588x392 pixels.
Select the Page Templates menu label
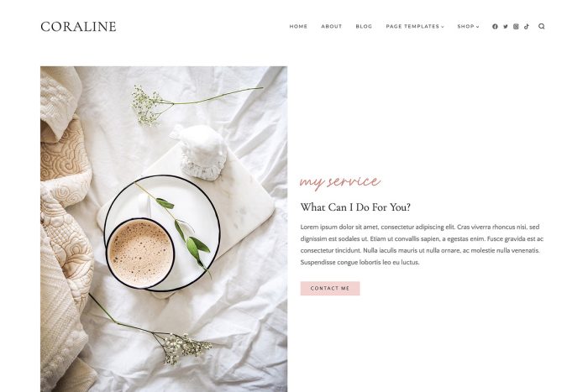pyautogui.click(x=412, y=27)
